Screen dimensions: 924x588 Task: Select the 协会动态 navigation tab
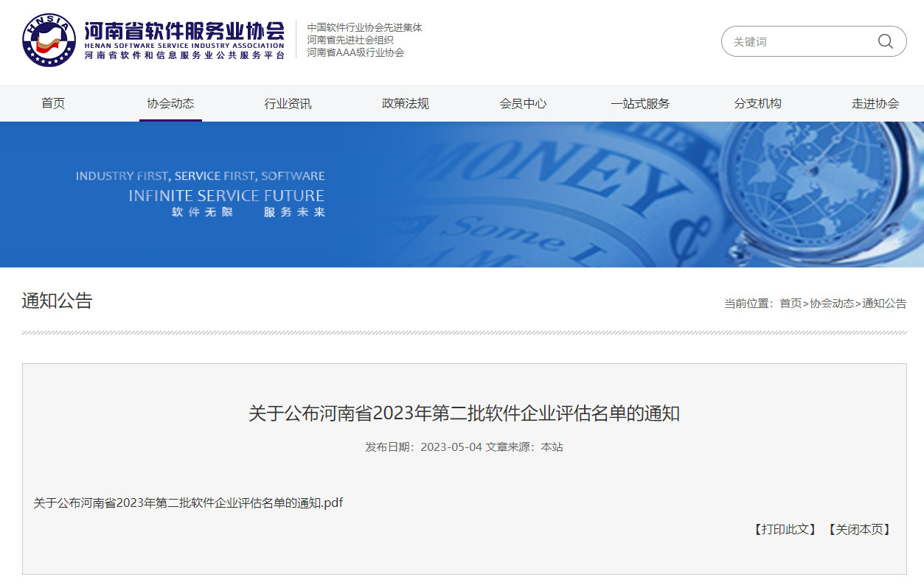[170, 103]
